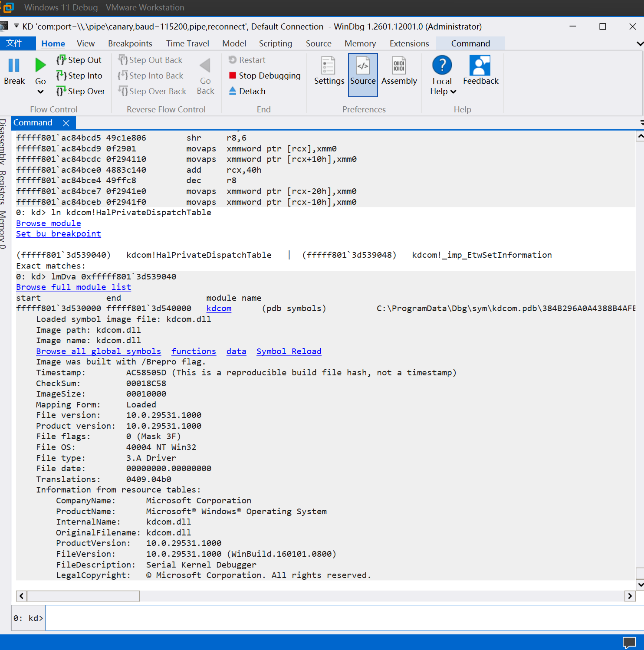Switch to the View ribbon tab
The image size is (644, 650).
(85, 43)
